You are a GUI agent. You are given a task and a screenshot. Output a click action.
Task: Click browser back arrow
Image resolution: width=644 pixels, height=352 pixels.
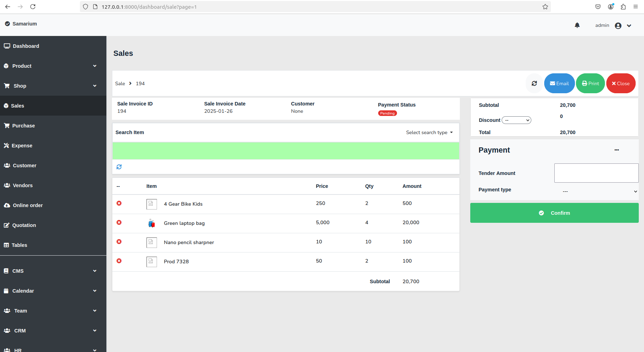(x=8, y=7)
